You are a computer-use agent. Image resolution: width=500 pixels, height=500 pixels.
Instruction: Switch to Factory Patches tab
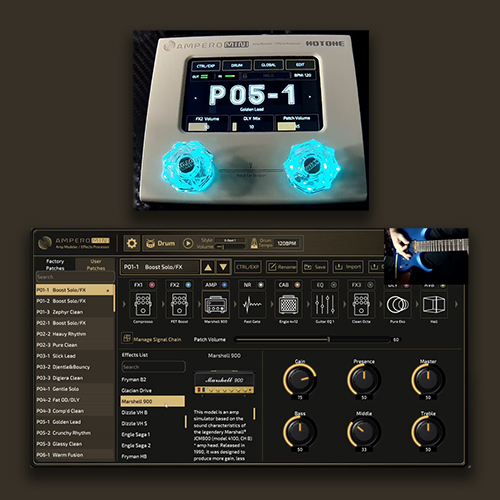(x=55, y=265)
